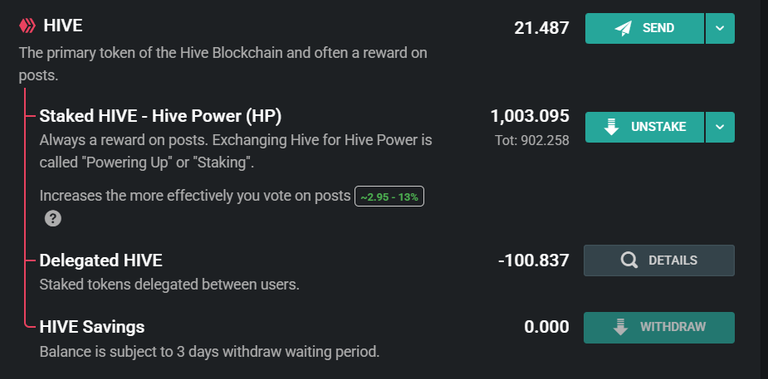
Task: Click the green ~2.95 - 13% badge
Action: point(389,197)
